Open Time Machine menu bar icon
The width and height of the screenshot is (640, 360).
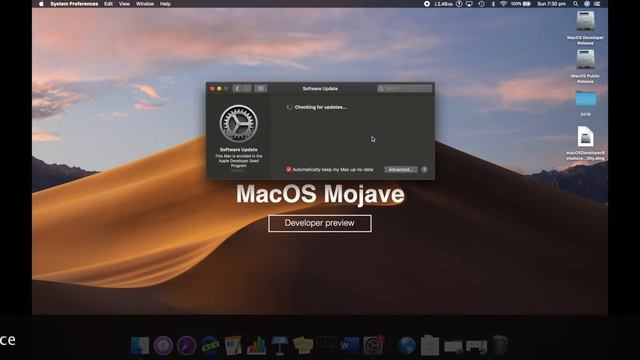[x=481, y=4]
